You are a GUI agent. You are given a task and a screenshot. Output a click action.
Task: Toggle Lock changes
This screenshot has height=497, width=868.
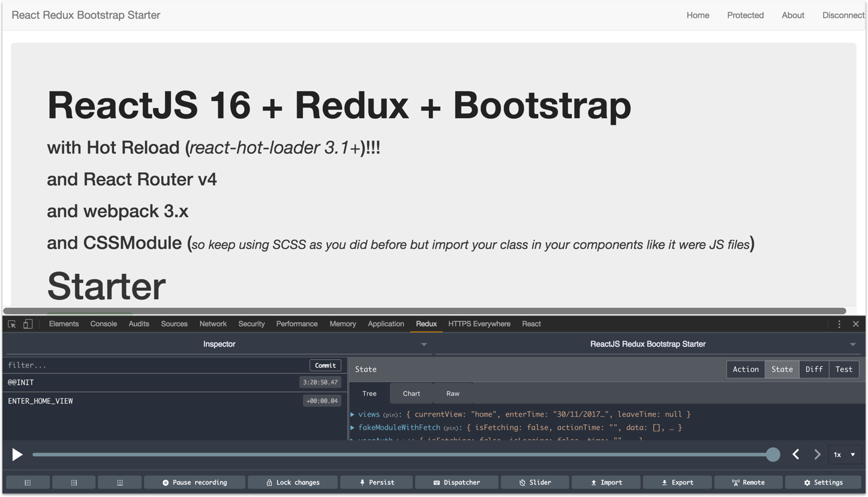pyautogui.click(x=293, y=482)
